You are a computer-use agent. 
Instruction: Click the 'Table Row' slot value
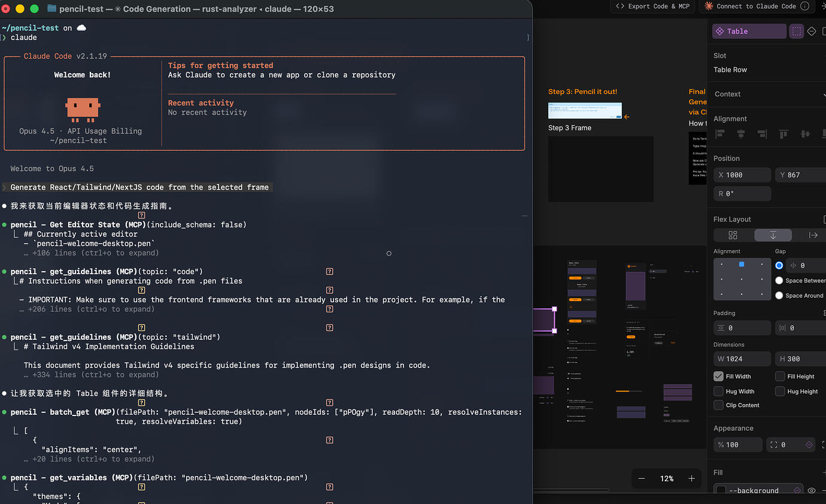tap(730, 69)
